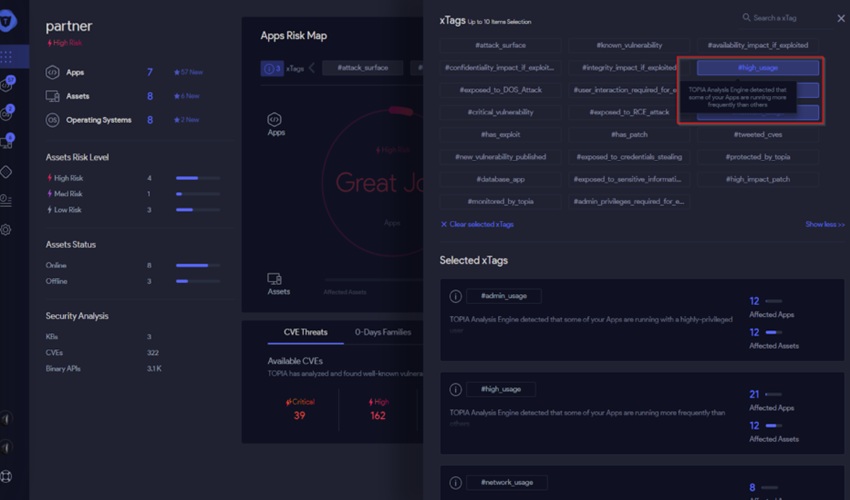Toggle the #attack_surface xTag in selection grid

tap(500, 45)
